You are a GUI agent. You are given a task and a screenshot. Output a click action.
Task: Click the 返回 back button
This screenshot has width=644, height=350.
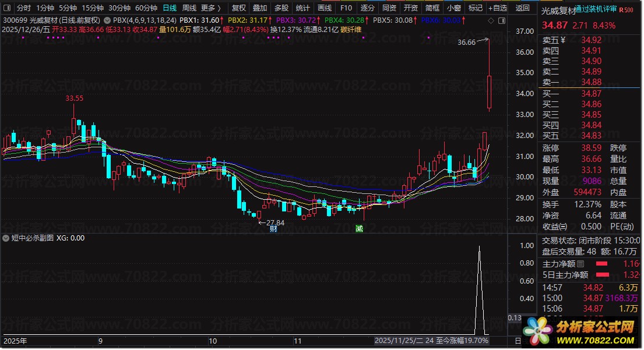click(x=523, y=8)
